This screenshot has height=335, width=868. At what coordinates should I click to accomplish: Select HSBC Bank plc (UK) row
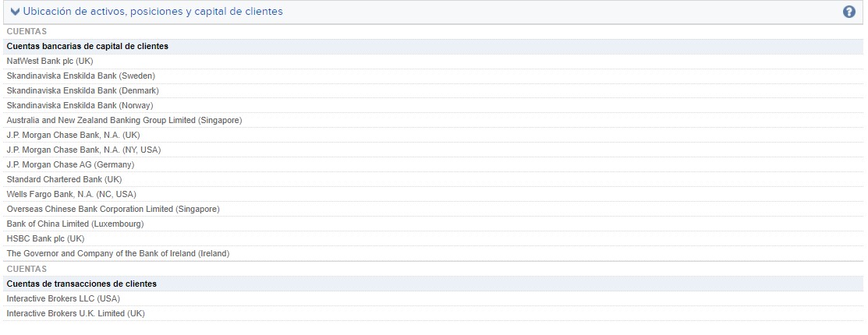pos(45,238)
